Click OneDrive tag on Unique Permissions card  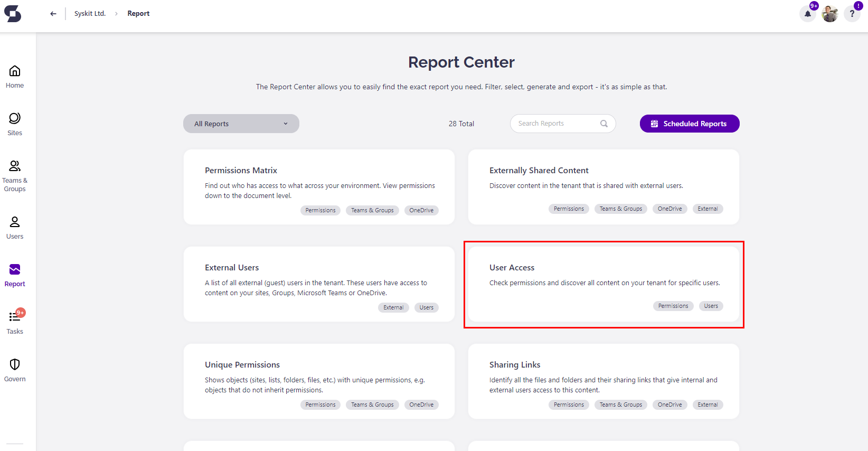click(x=421, y=405)
